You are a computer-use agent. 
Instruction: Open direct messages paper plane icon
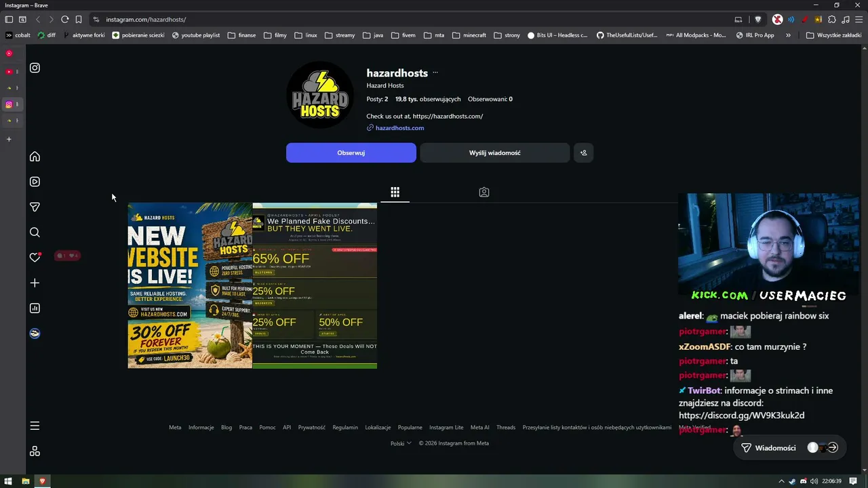point(35,207)
